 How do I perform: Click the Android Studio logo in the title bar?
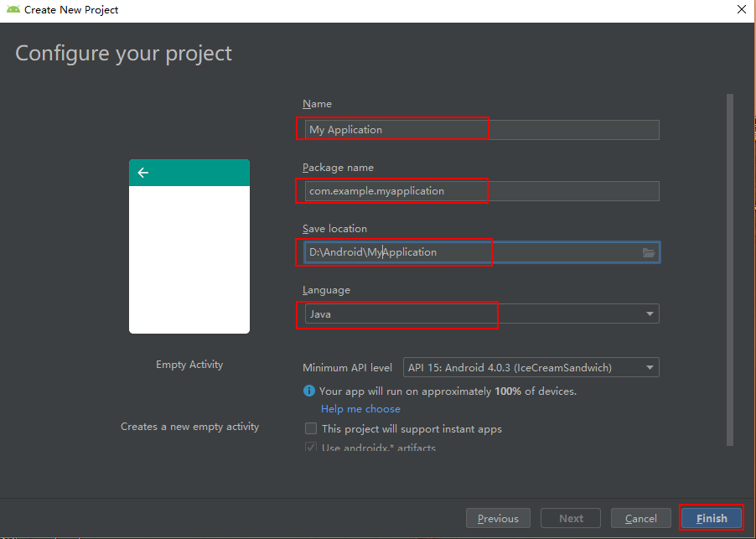point(13,9)
